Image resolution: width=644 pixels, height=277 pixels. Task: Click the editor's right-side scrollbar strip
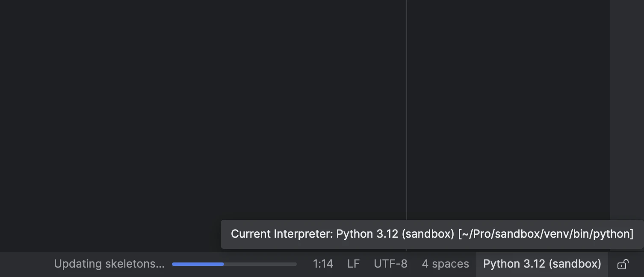pyautogui.click(x=626, y=107)
